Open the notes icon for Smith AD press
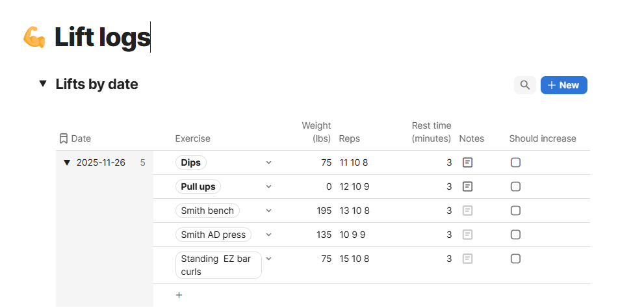644x308 pixels. pos(467,235)
